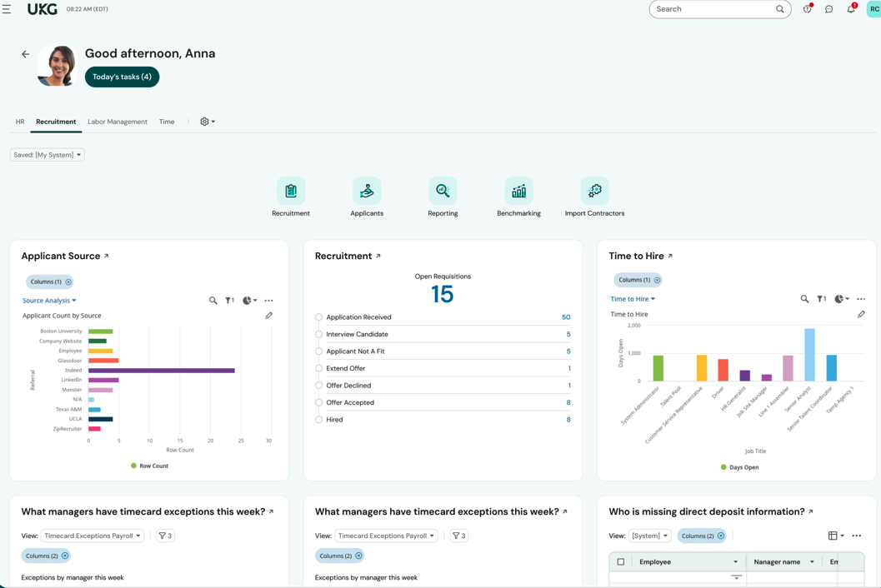The width and height of the screenshot is (881, 588).
Task: Edit the Applicant Count by Source chart
Action: point(268,316)
